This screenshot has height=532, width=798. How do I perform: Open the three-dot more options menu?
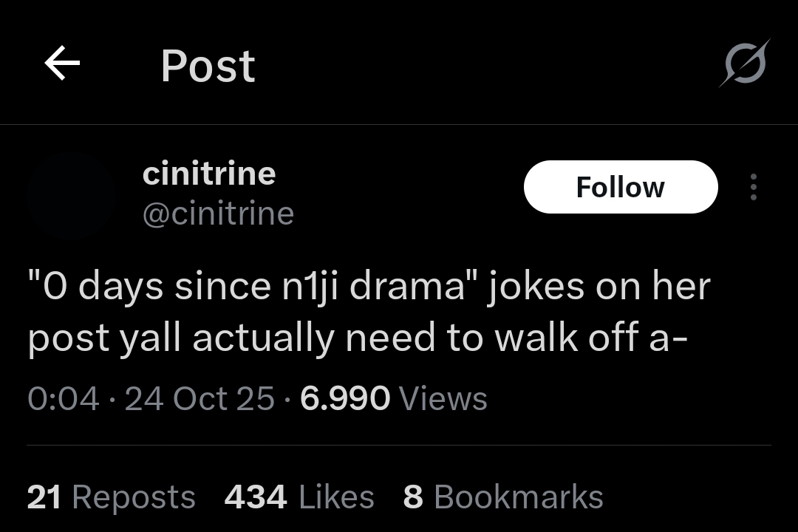point(753,188)
